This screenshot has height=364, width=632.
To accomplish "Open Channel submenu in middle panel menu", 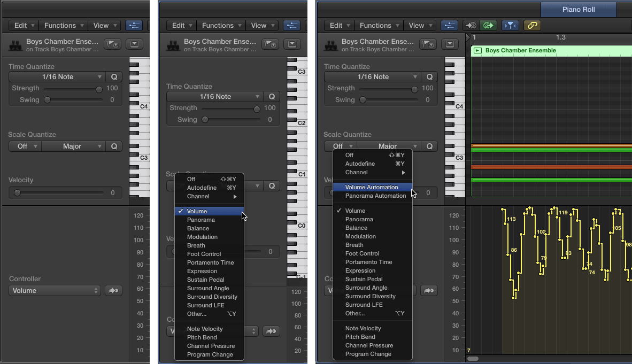I will 209,196.
